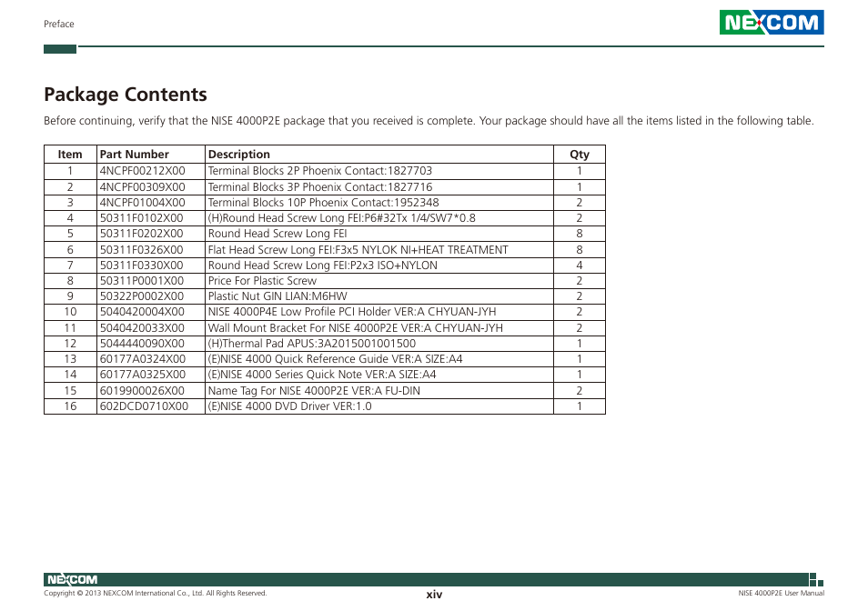Screen dimensions: 868x611
Task: Select part number 4NCPF00212X00
Action: coord(142,171)
